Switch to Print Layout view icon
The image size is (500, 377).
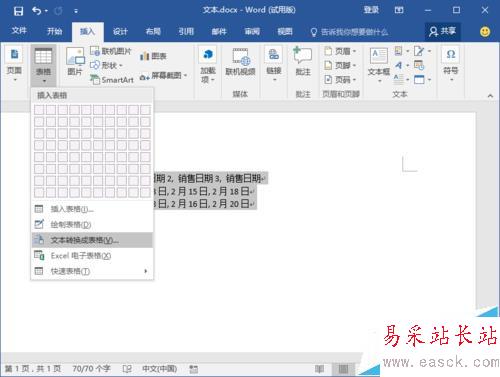tap(343, 369)
